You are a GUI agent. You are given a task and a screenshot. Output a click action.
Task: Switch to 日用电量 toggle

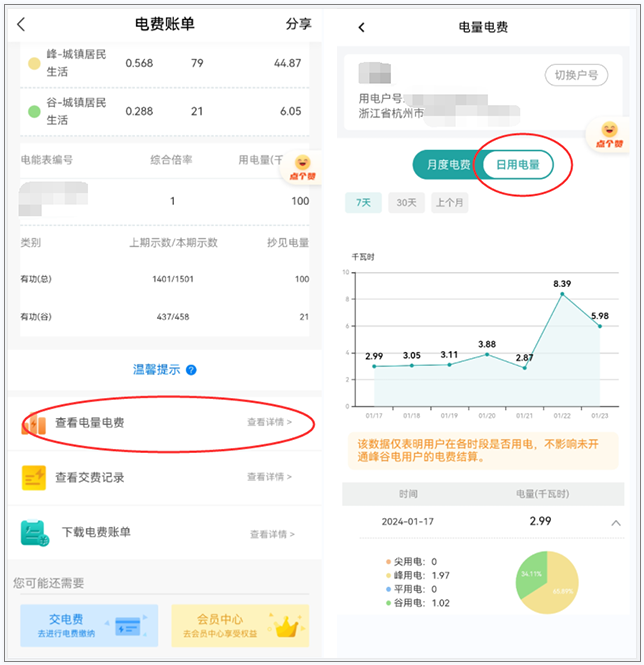(x=517, y=165)
